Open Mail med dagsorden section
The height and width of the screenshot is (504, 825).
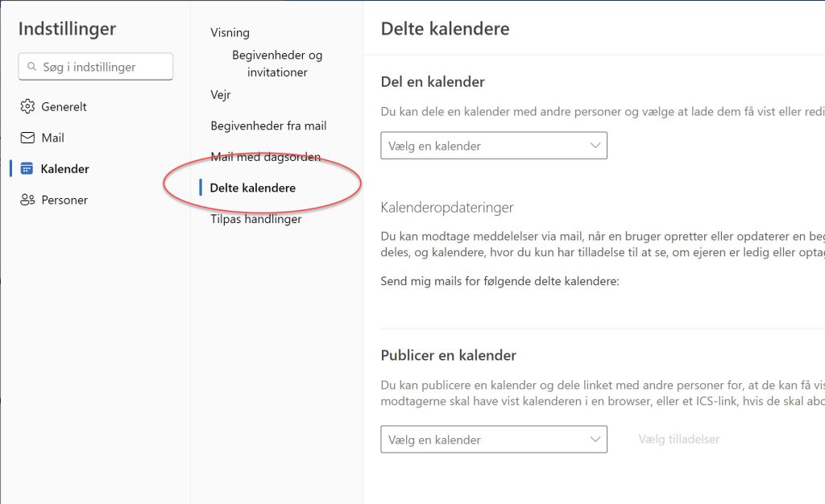click(265, 157)
